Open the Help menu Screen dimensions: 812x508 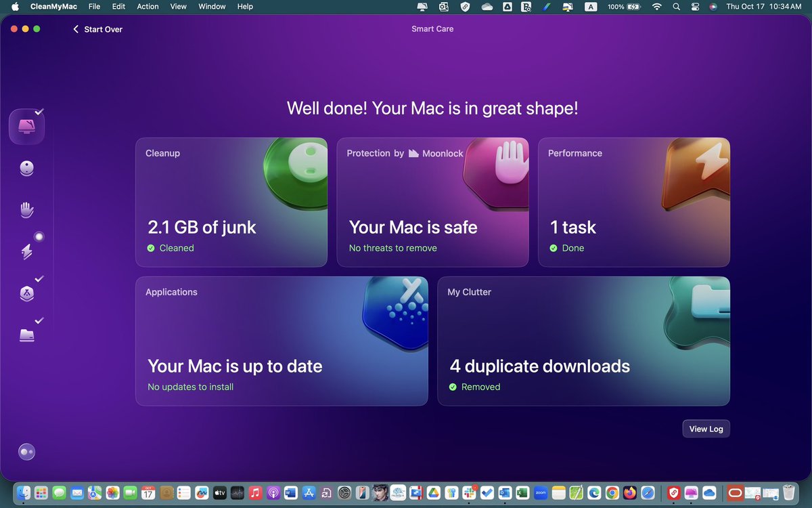pos(245,6)
